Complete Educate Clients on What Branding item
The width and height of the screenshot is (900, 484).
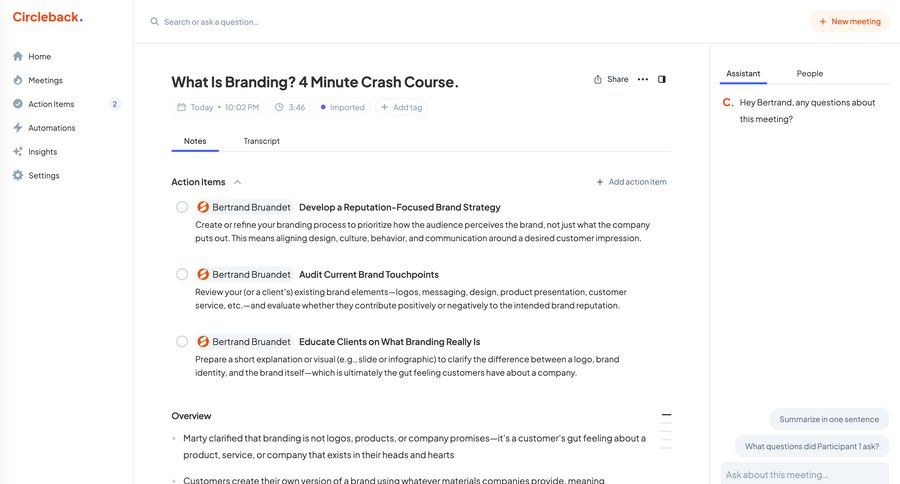tap(182, 341)
